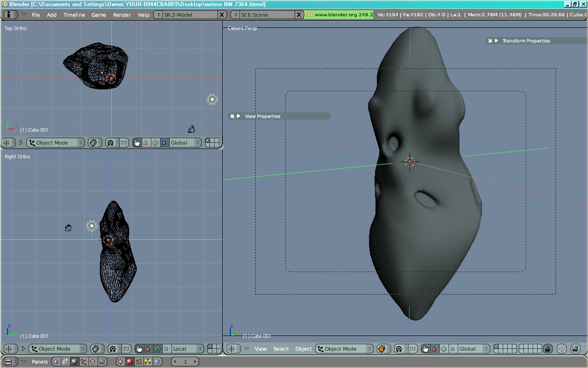
Task: Close the View Properties panel
Action: 232,116
